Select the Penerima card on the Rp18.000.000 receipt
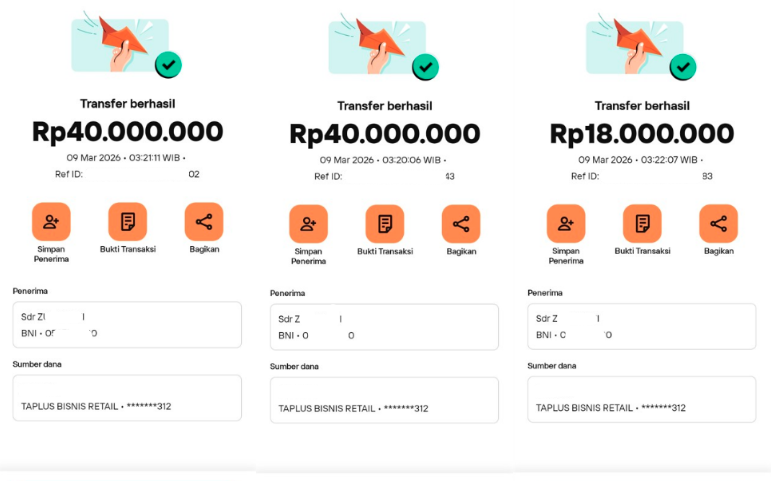 [642, 326]
